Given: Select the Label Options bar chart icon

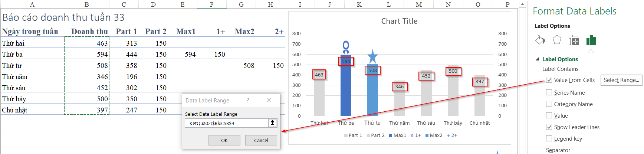Looking at the screenshot, I should click(x=591, y=40).
